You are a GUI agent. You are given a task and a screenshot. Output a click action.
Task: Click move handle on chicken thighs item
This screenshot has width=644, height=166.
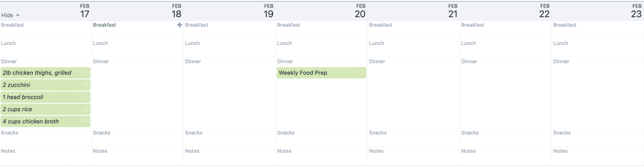coord(86,73)
